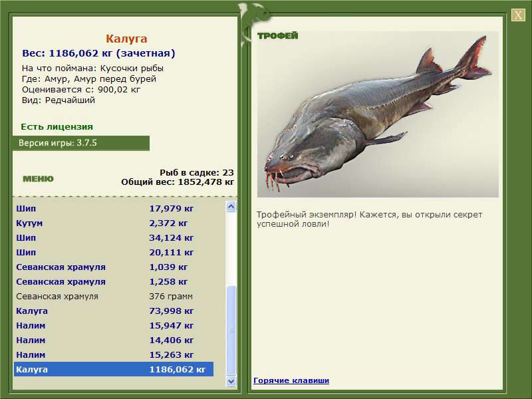Select Севанская храмуля 1,039 кг row

click(114, 267)
